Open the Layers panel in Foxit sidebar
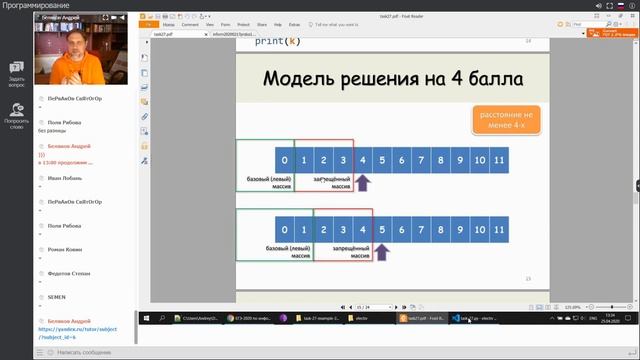640x360 pixels. 144,87
